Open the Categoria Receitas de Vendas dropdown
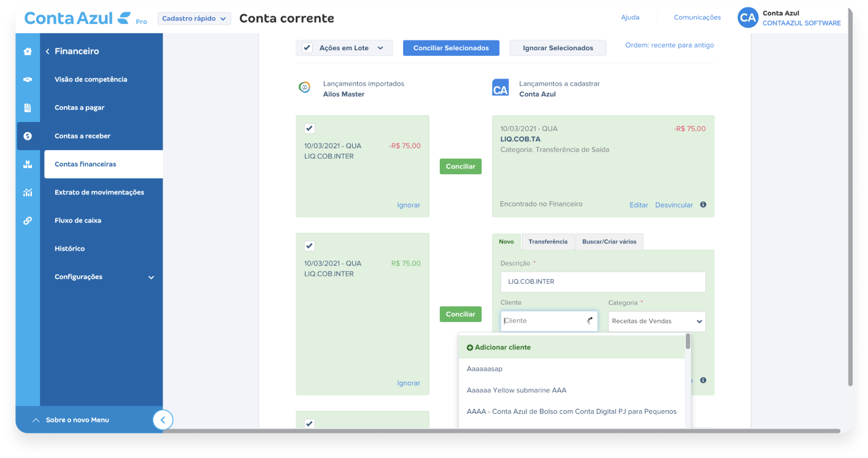The width and height of the screenshot is (868, 458). 657,321
